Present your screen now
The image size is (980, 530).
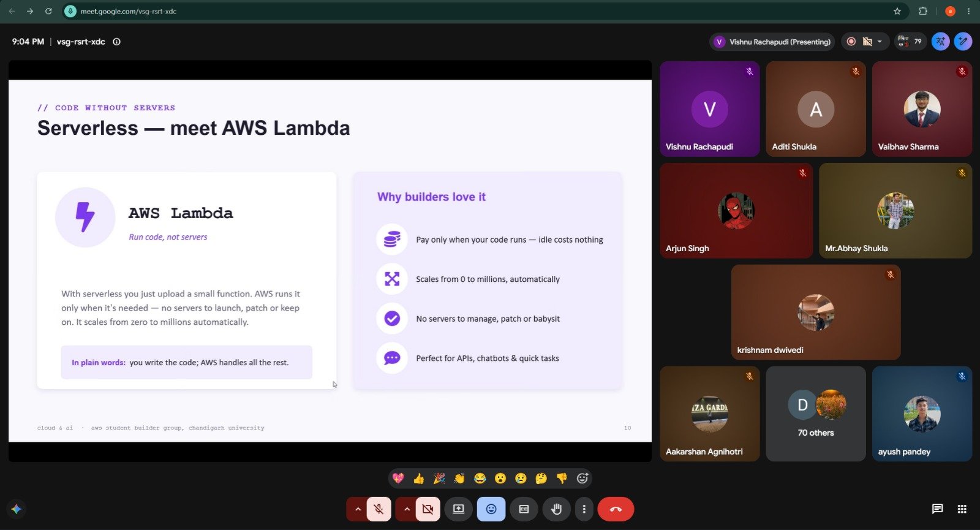click(459, 509)
